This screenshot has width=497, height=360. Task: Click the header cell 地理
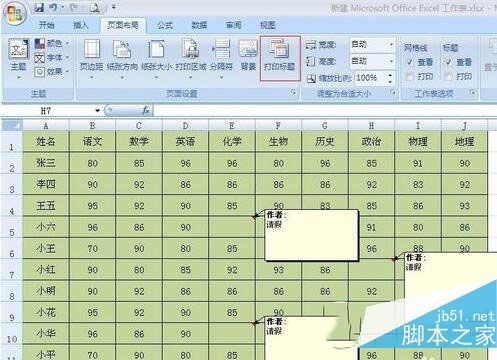[464, 142]
